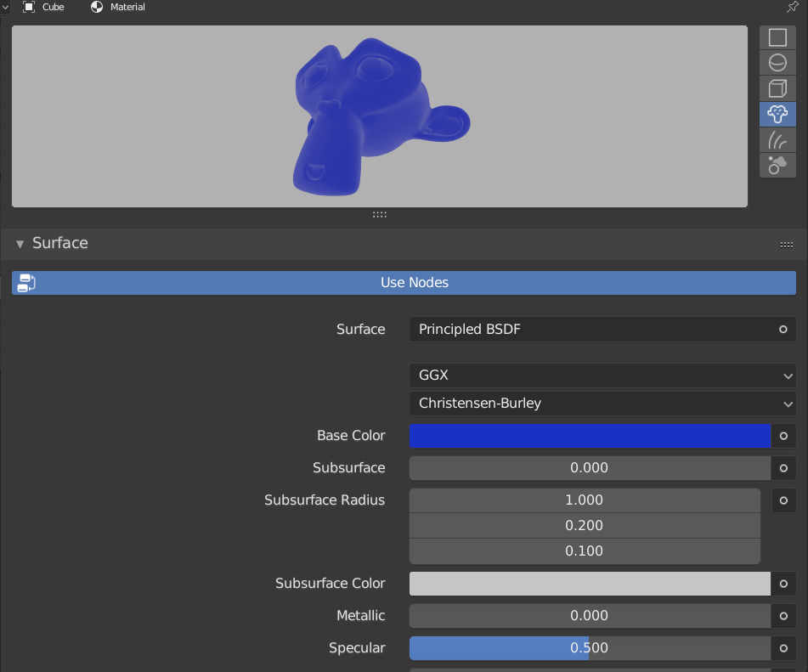This screenshot has height=672, width=808.
Task: Click the pin icon in the header
Action: (793, 7)
